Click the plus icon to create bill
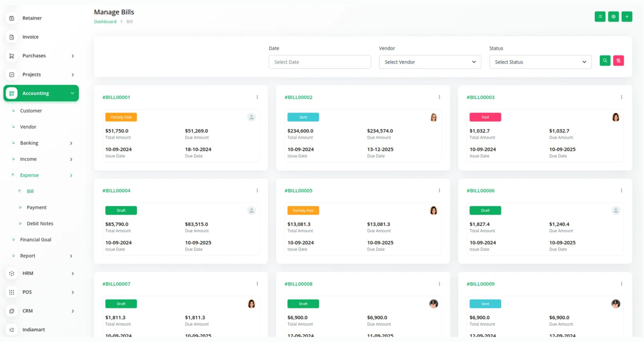Screen dimensions: 644x342 [627, 17]
